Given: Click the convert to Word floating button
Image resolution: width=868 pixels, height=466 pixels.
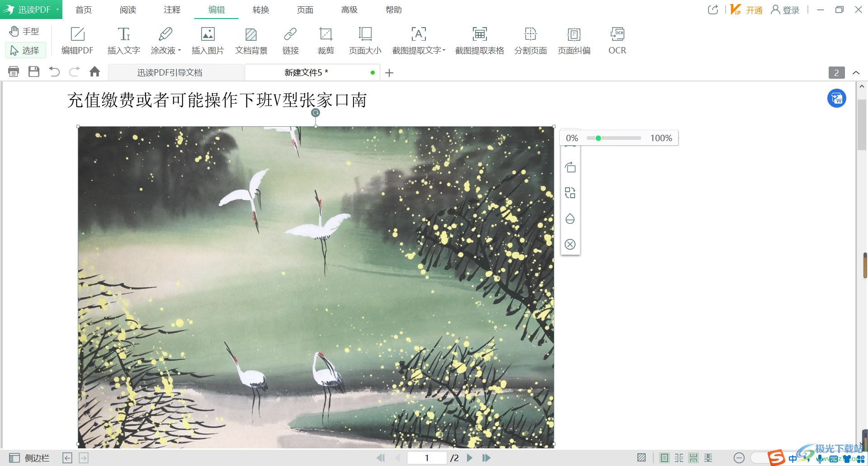Looking at the screenshot, I should tap(837, 98).
